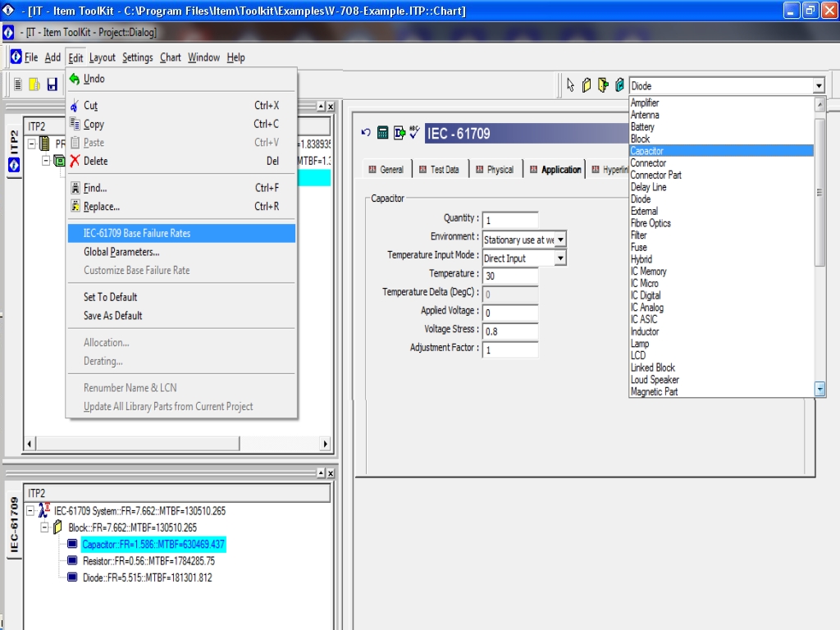The height and width of the screenshot is (630, 840).
Task: Choose Copy from the Edit menu
Action: [181, 125]
